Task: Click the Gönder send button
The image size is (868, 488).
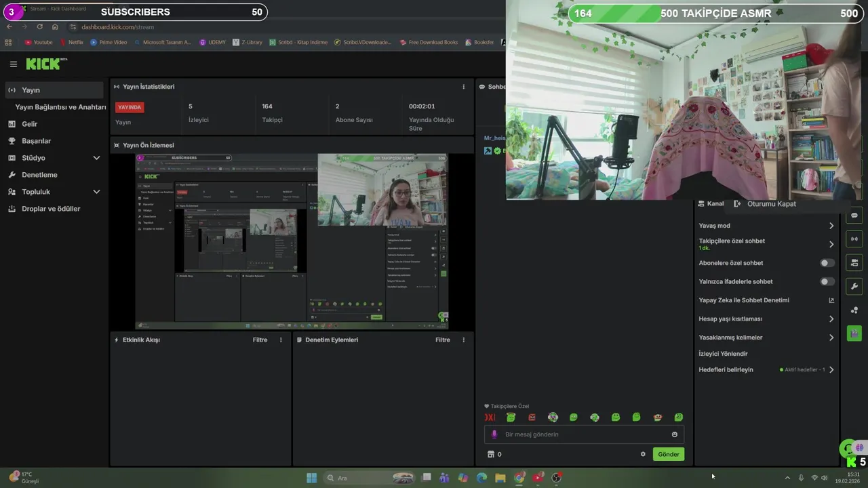Action: 668,454
